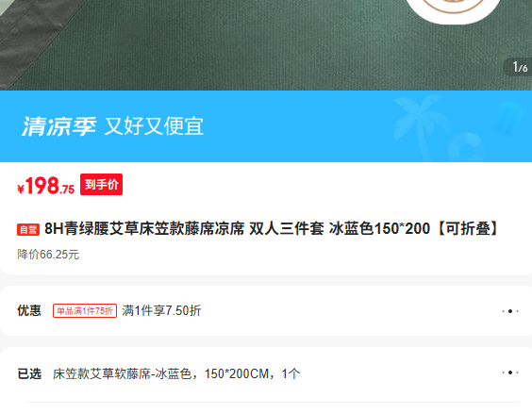Open the 清凉季 又好又便宜 promotion banner
Screen dimensions: 532x414
(266, 126)
